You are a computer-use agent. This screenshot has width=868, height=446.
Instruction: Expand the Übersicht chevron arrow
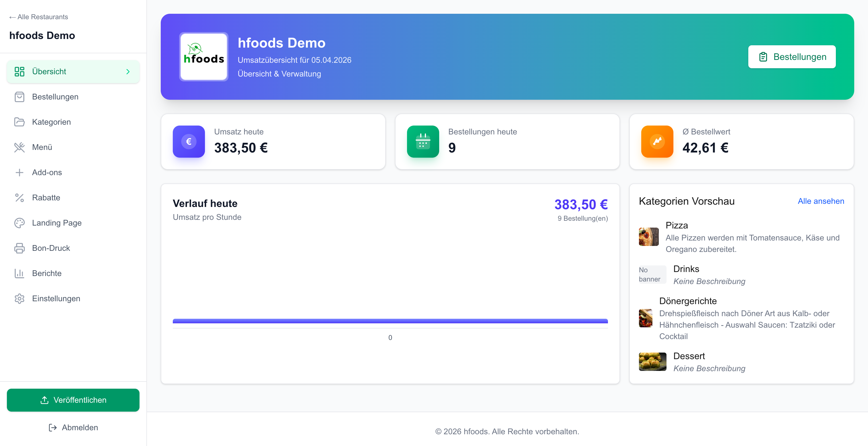click(x=127, y=71)
